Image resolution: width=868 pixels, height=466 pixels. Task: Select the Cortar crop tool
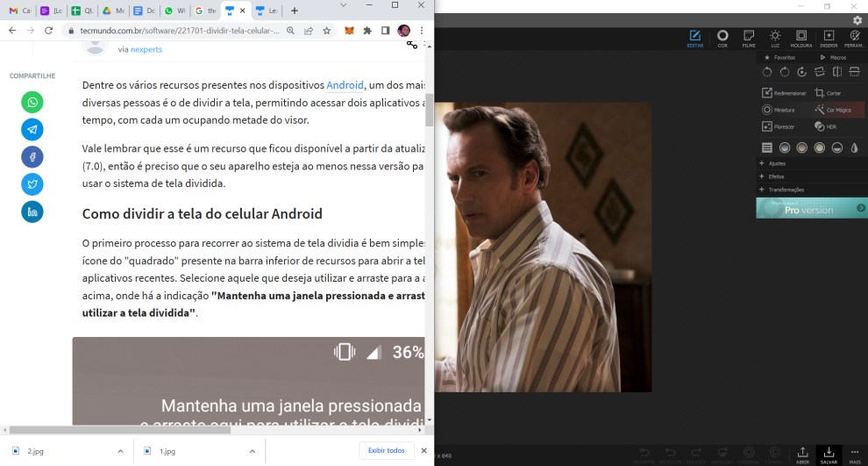829,93
